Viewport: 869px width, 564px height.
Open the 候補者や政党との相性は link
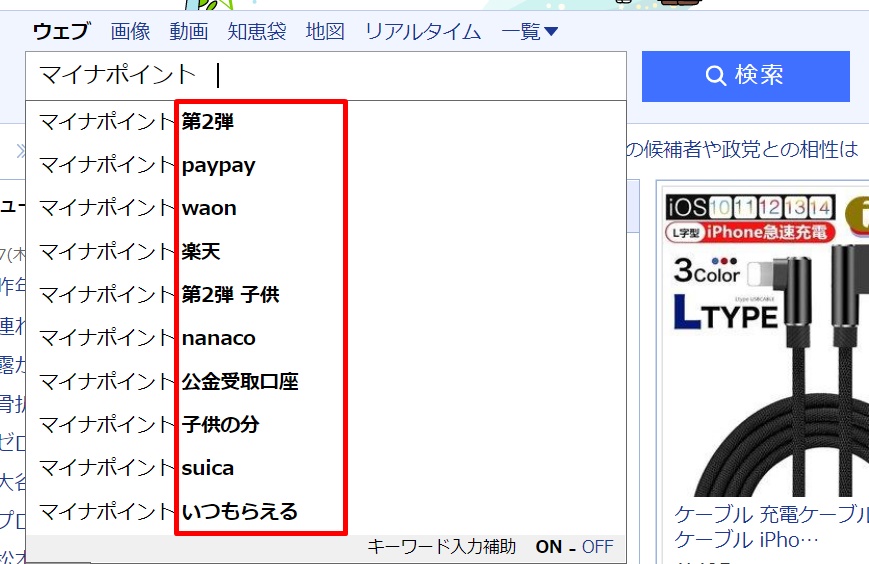pos(743,149)
